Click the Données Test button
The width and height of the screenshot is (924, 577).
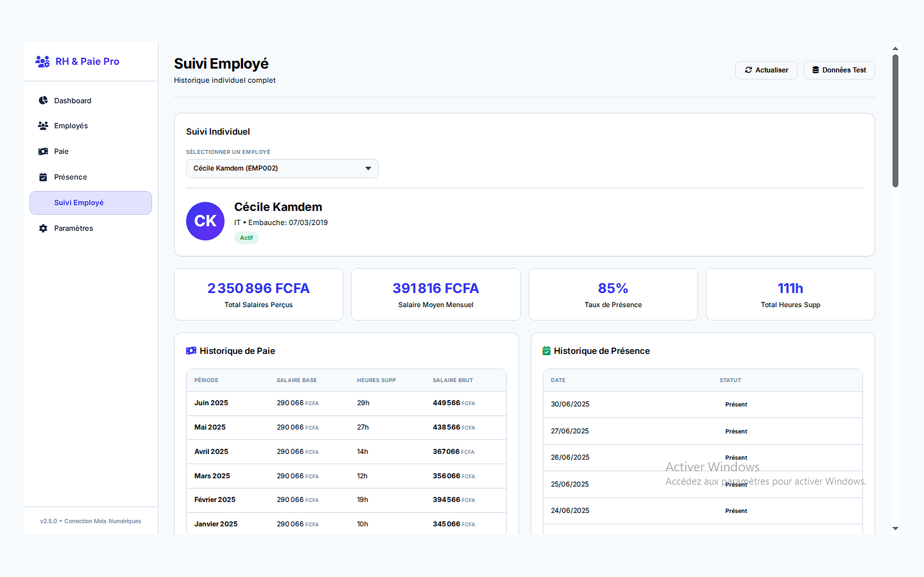839,70
